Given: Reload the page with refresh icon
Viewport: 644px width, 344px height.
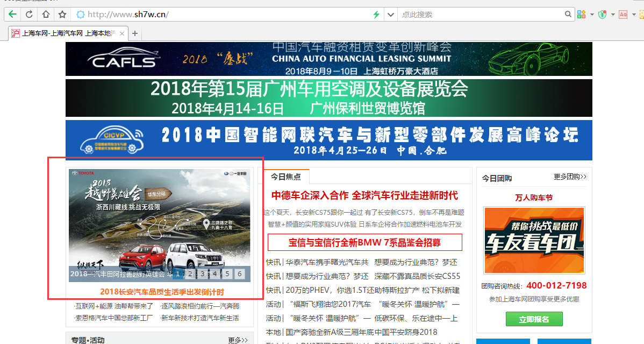Looking at the screenshot, I should [x=29, y=15].
